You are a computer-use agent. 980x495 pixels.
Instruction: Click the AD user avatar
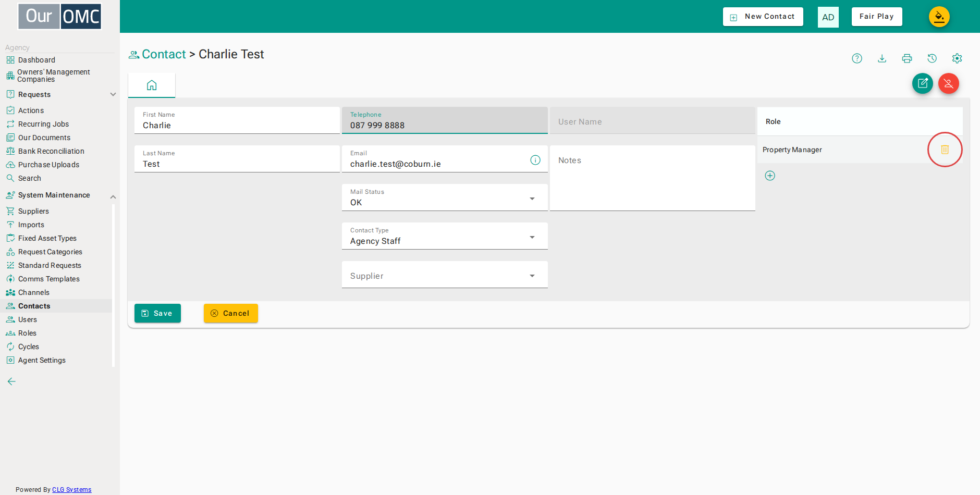tap(828, 17)
